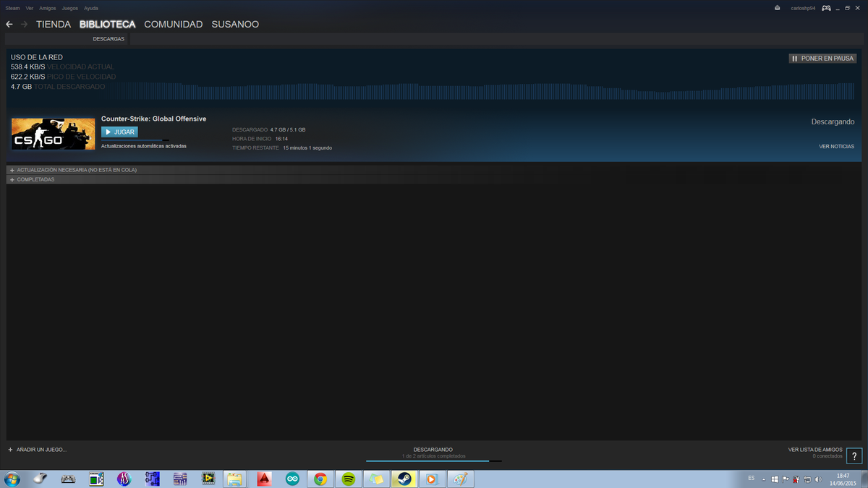Open Ver noticias link
Image resolution: width=868 pixels, height=488 pixels.
[836, 147]
